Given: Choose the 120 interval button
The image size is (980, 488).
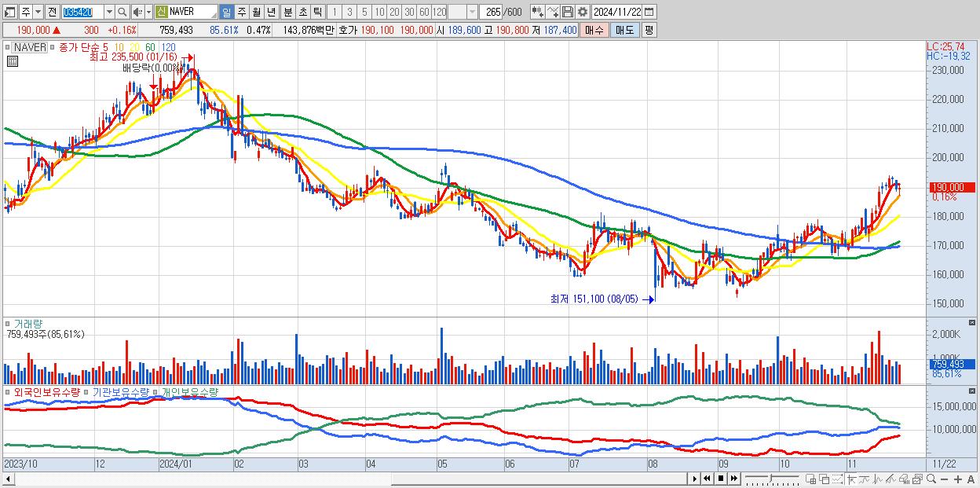Looking at the screenshot, I should [440, 12].
